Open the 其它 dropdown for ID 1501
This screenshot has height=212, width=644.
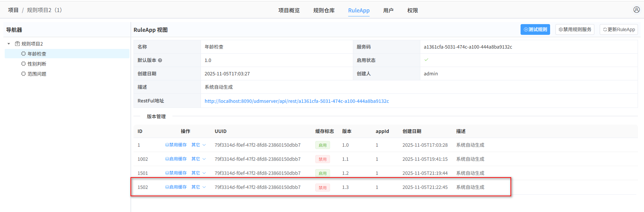point(198,173)
